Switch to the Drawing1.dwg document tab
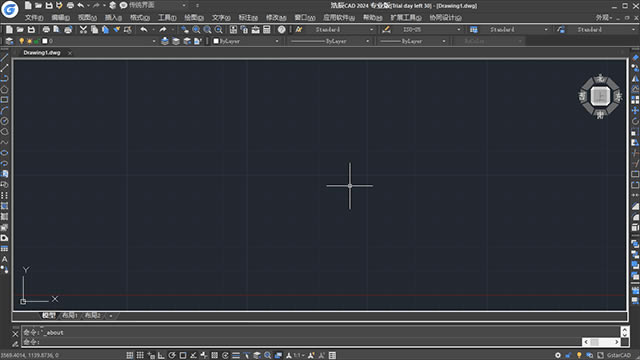The width and height of the screenshot is (640, 360). point(42,53)
